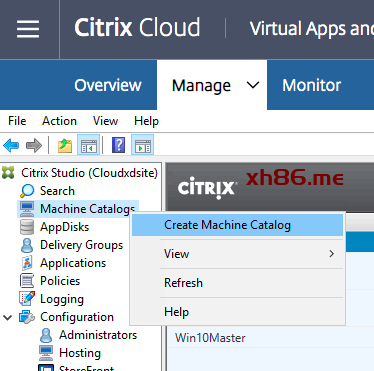
Task: Select the Manage tab
Action: (x=201, y=85)
